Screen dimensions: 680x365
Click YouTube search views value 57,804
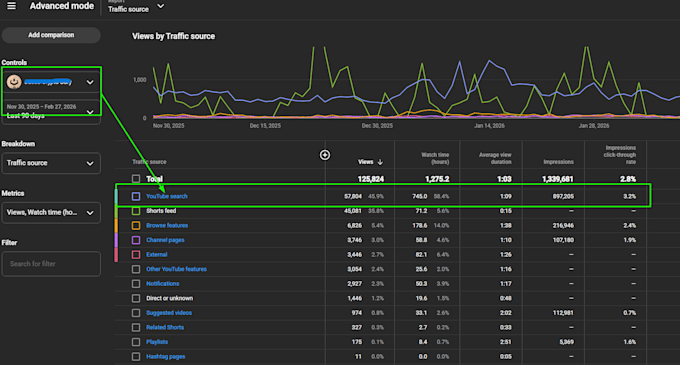[353, 196]
